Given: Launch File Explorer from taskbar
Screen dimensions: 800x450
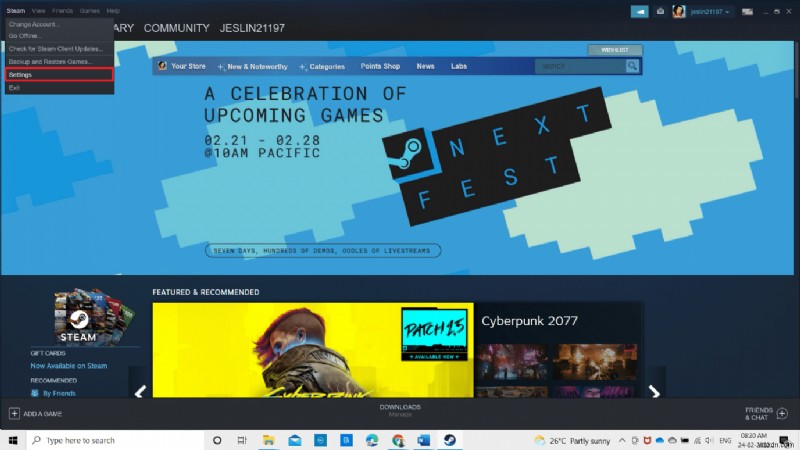Looking at the screenshot, I should pos(268,440).
